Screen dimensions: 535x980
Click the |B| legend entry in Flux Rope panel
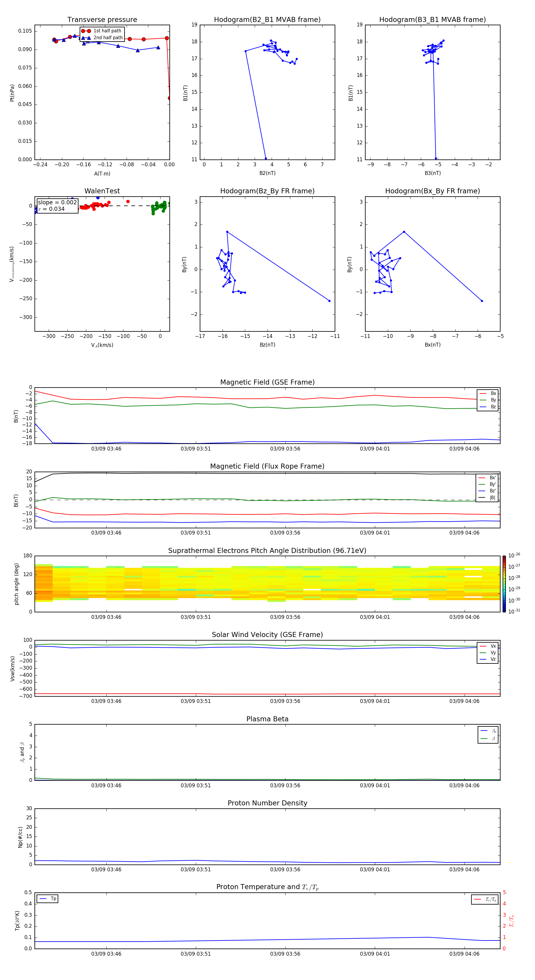[x=487, y=498]
